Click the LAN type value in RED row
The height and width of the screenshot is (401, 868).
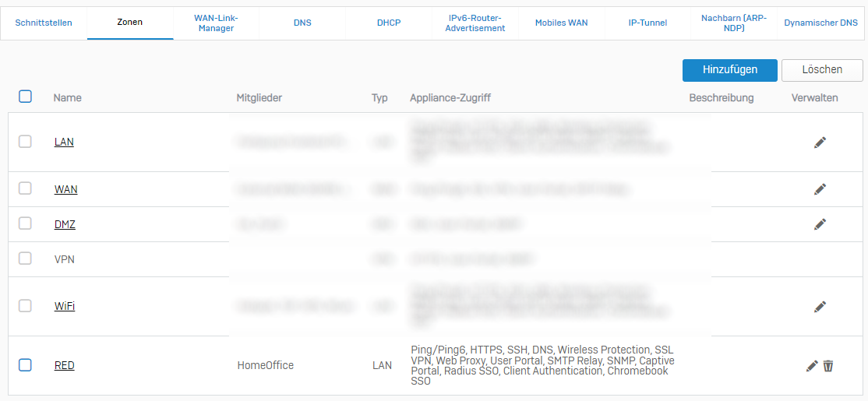(382, 366)
